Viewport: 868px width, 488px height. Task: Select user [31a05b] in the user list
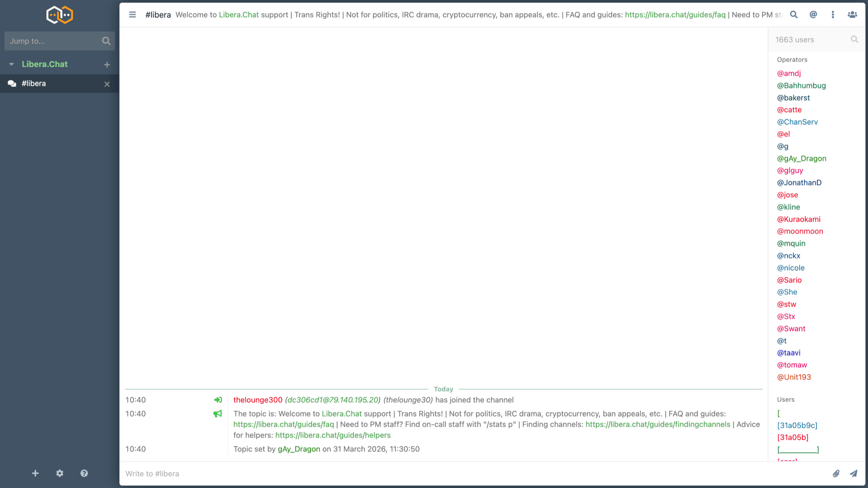click(x=793, y=438)
